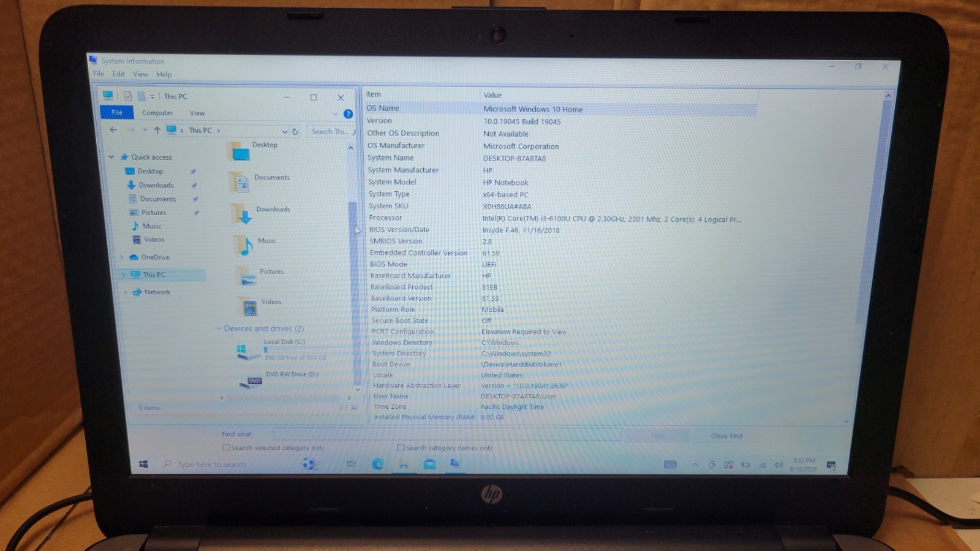
Task: Click the network tray icon
Action: point(762,465)
